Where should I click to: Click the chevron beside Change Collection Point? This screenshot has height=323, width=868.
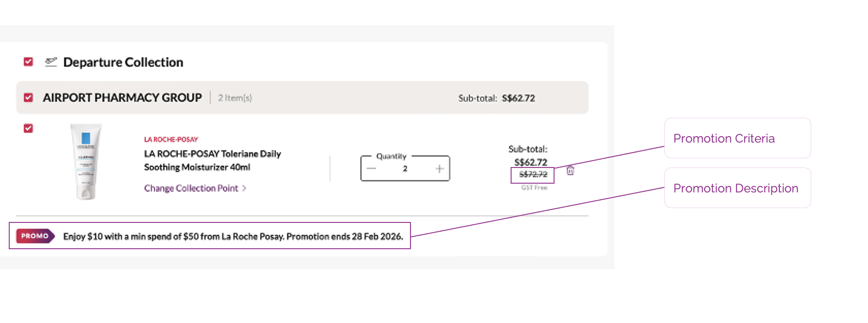(245, 188)
